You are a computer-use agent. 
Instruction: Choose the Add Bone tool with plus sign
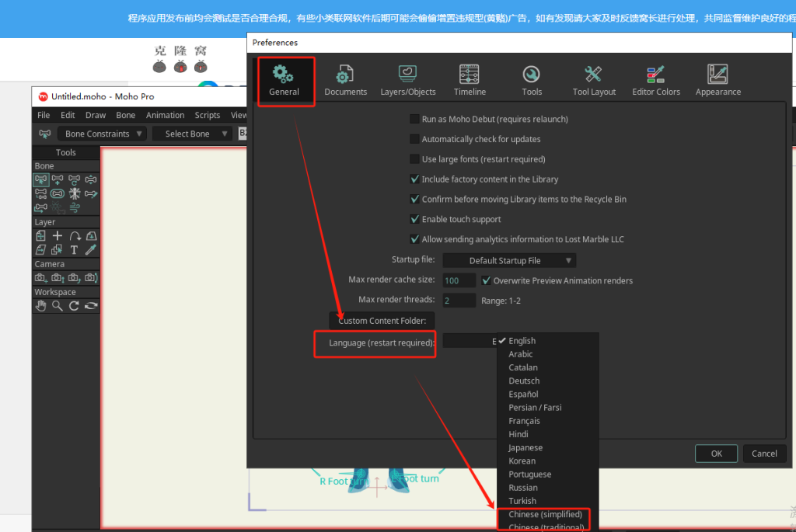pyautogui.click(x=58, y=179)
